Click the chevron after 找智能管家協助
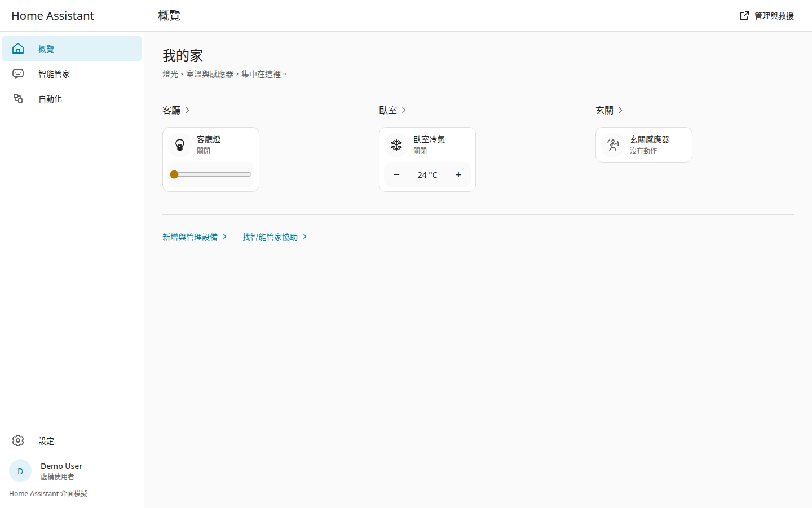 click(x=304, y=237)
